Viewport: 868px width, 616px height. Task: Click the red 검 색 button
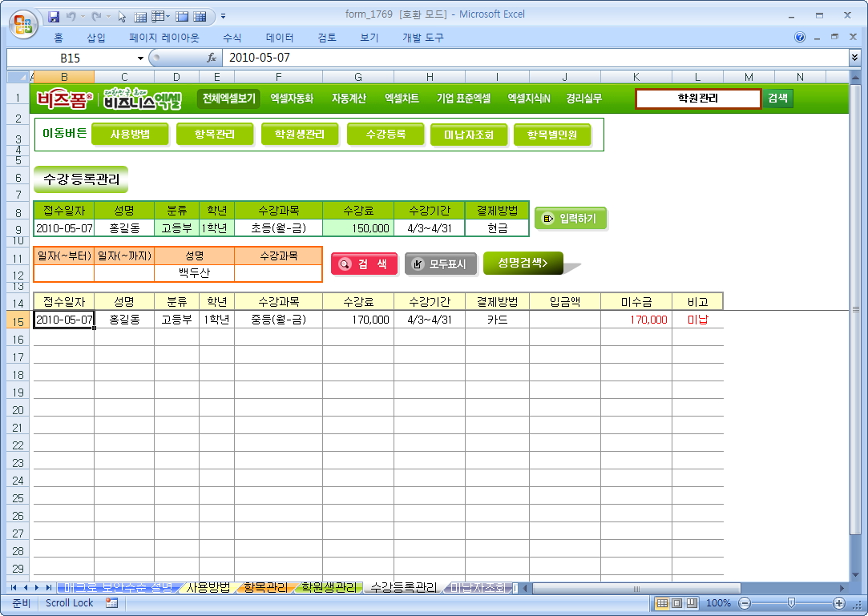coord(365,264)
